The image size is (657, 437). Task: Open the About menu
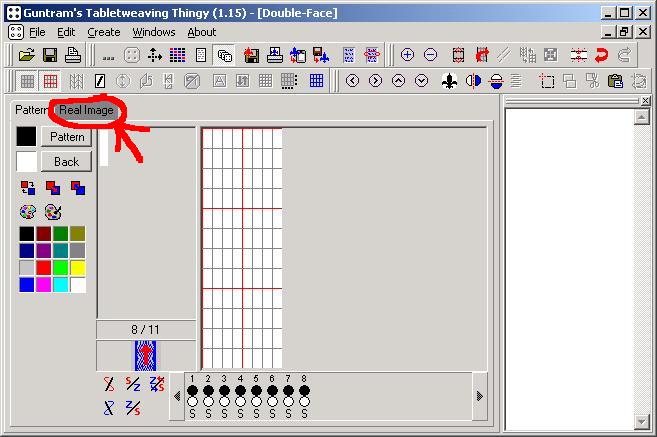click(x=202, y=32)
